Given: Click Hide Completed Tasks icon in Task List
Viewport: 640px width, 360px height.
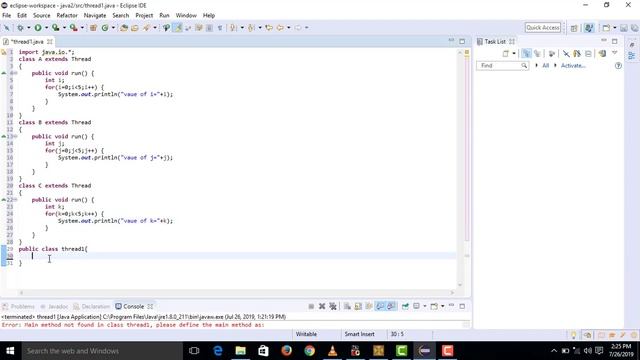Looking at the screenshot, I should 566,53.
